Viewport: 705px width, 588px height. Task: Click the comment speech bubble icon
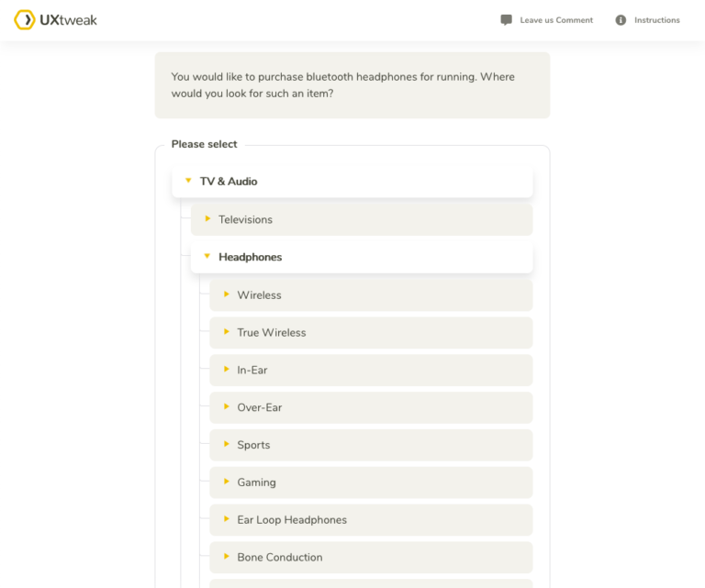[507, 20]
